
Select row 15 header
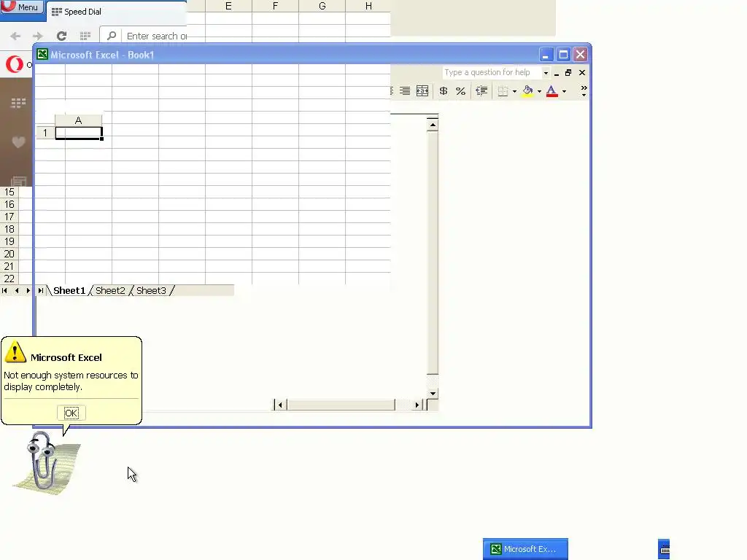[x=9, y=192]
